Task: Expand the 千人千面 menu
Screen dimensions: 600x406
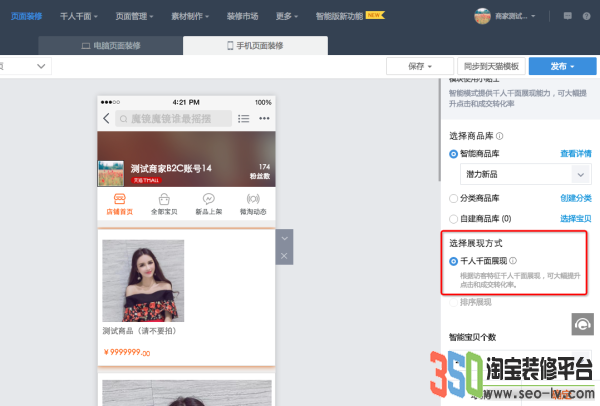Action: click(x=79, y=16)
